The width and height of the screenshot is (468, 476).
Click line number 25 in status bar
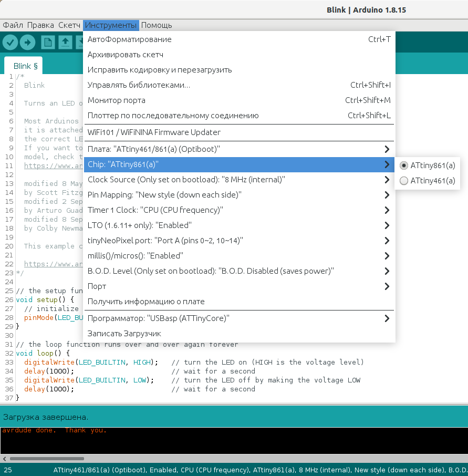[8, 470]
